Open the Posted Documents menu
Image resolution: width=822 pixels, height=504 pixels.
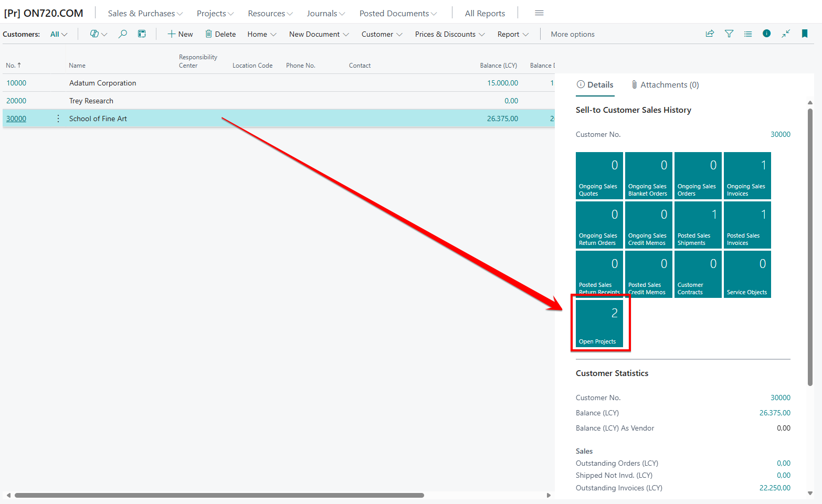398,13
